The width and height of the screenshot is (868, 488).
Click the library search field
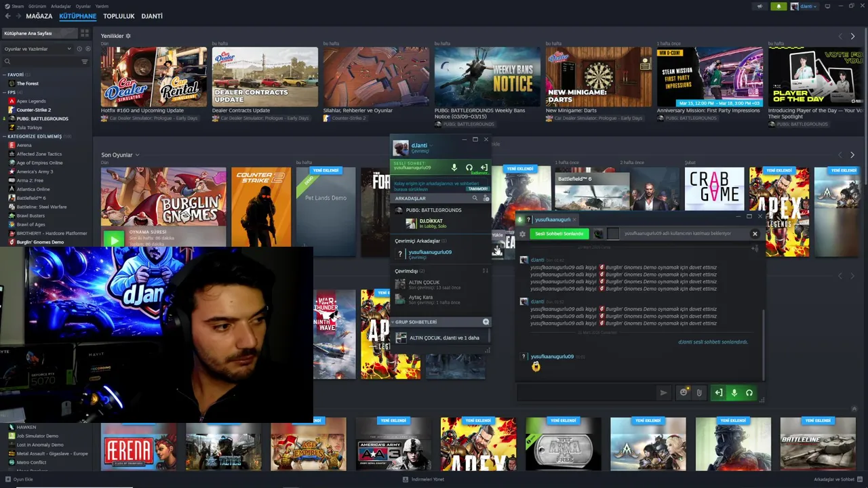[x=41, y=62]
